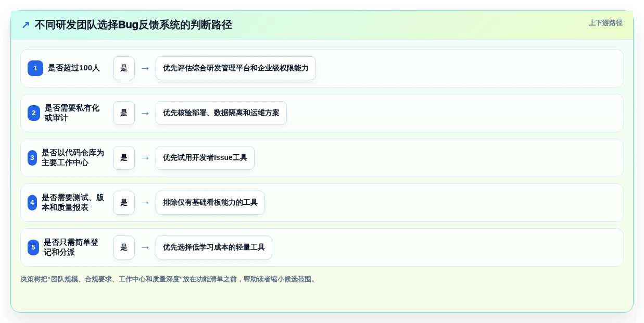Click the arrow in the 代码仓库 row

point(145,158)
